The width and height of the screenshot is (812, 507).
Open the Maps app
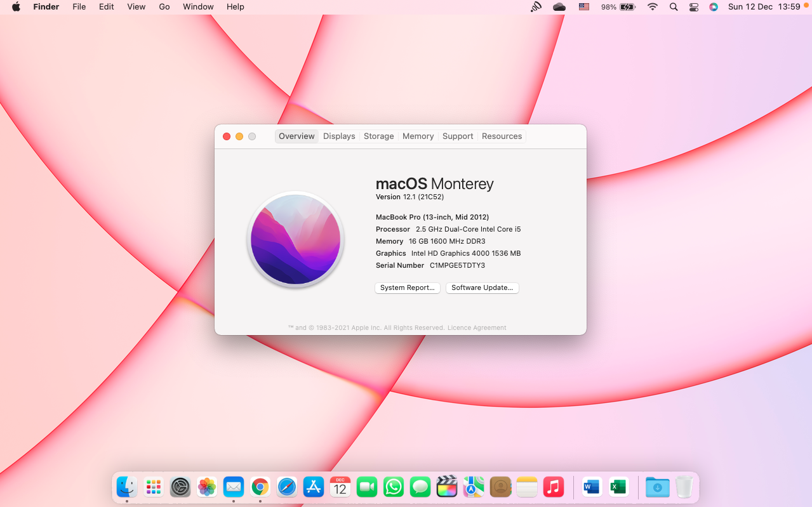click(474, 487)
